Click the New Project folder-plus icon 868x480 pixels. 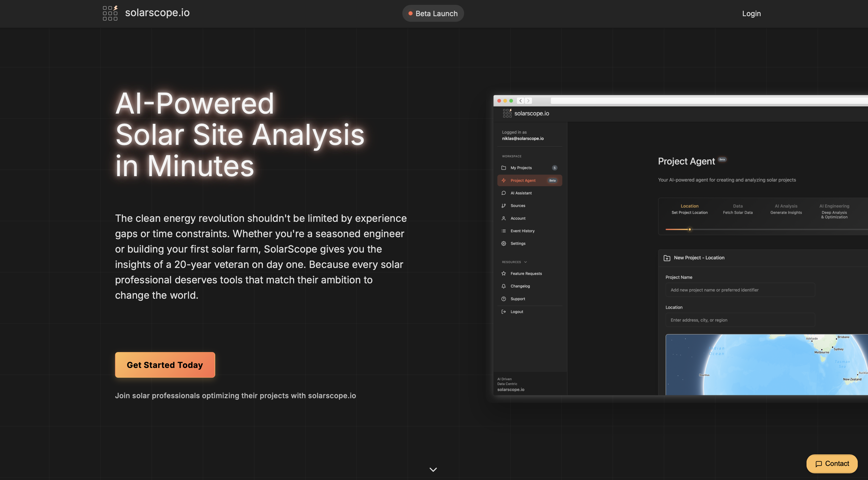pyautogui.click(x=667, y=258)
